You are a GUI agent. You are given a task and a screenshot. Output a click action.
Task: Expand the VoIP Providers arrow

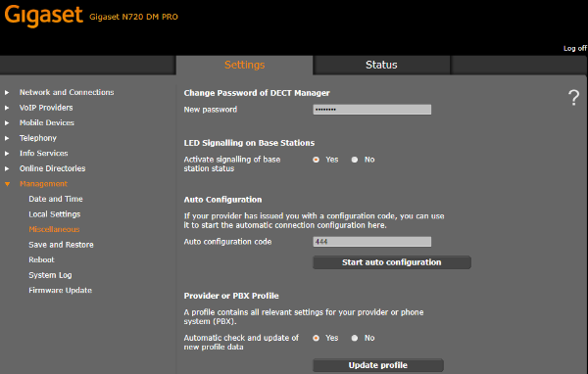pyautogui.click(x=7, y=108)
